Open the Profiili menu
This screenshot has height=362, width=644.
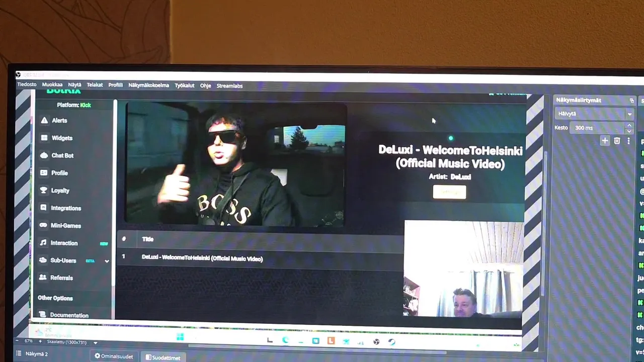(115, 85)
